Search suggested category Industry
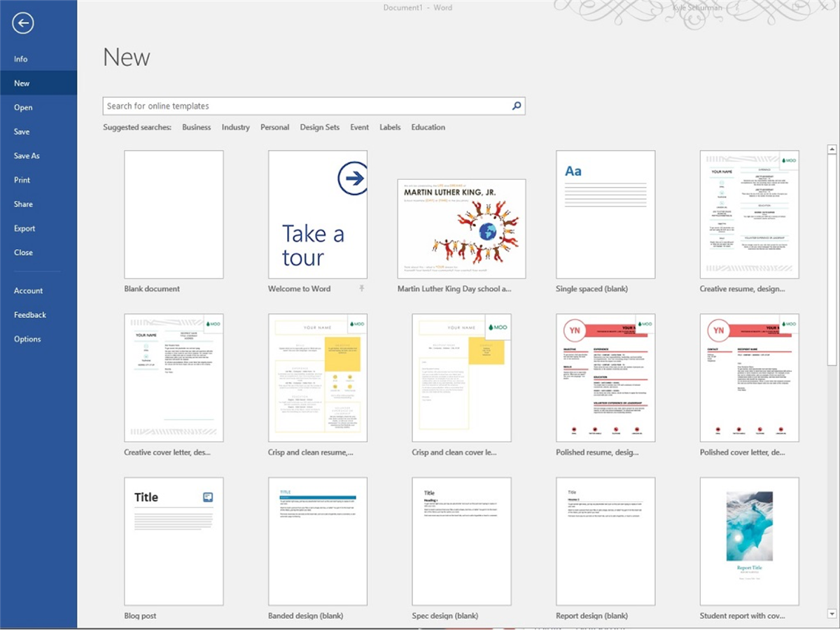The height and width of the screenshot is (630, 840). coord(236,127)
